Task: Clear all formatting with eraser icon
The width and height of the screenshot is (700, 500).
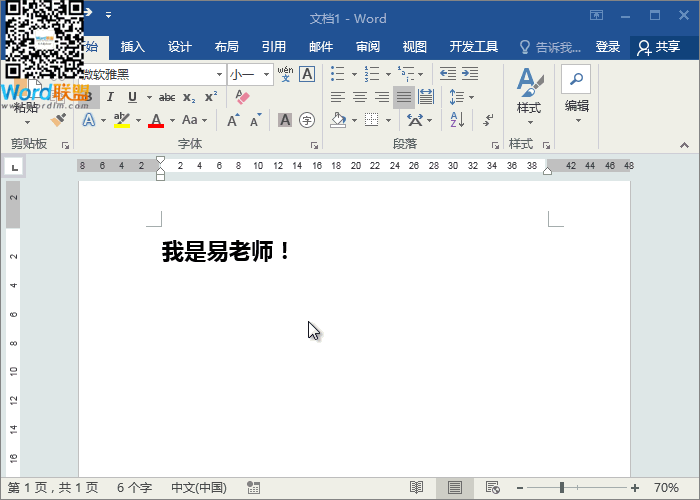Action: 242,97
